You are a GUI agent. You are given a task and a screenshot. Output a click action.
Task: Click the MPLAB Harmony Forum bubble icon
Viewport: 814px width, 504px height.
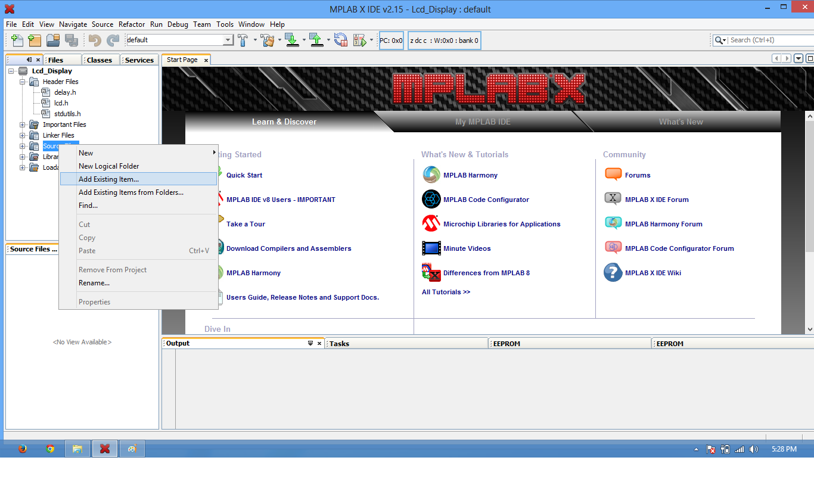pos(613,223)
